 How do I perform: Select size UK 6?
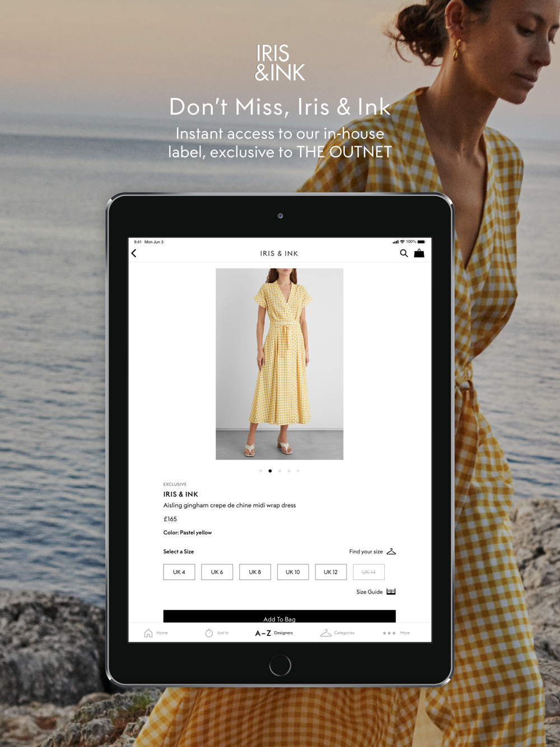(217, 572)
